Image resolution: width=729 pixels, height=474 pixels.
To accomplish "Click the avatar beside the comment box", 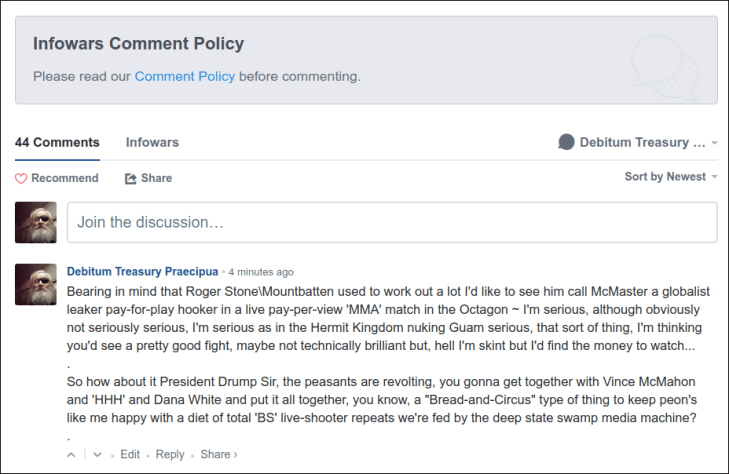I will tap(36, 222).
